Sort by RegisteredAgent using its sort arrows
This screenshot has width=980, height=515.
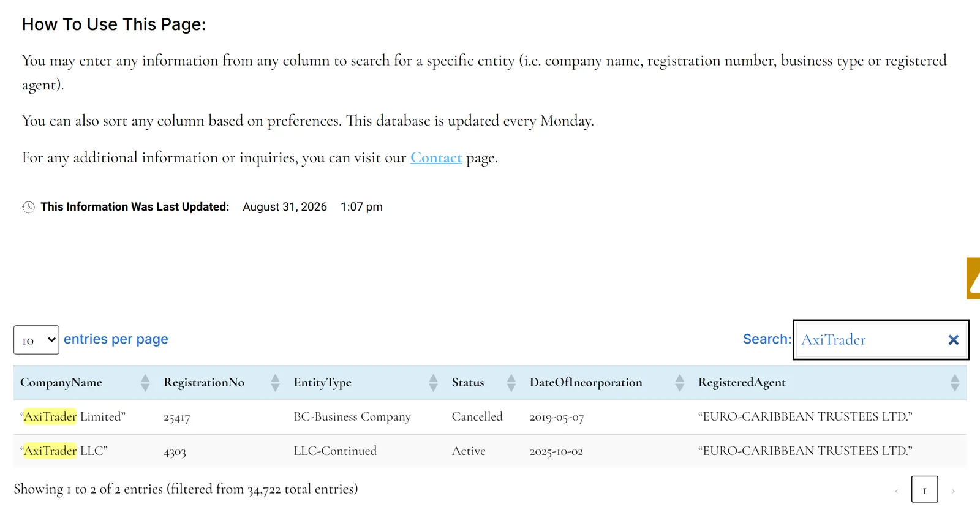(x=955, y=383)
